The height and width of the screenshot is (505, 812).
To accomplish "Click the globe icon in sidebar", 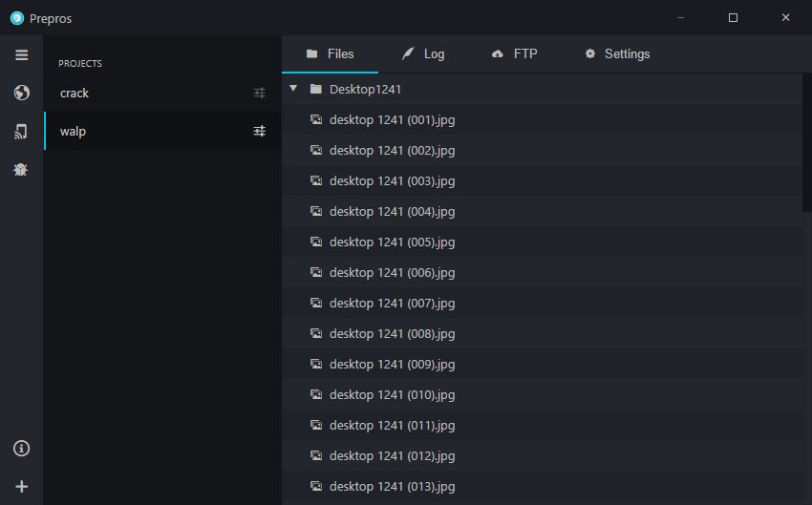I will (x=21, y=93).
